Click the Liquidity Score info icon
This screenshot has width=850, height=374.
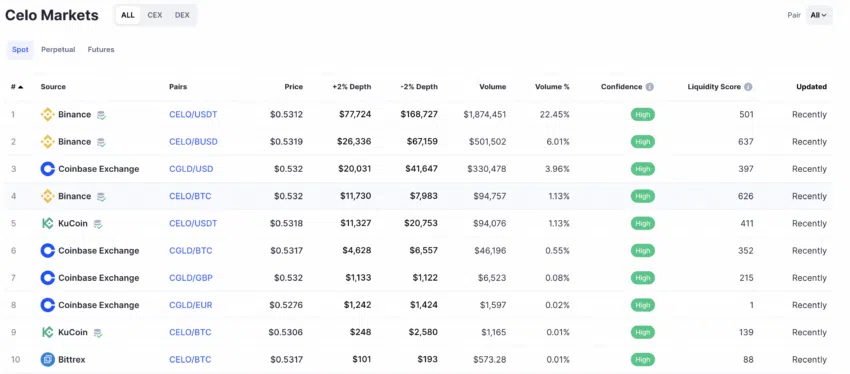tap(748, 87)
